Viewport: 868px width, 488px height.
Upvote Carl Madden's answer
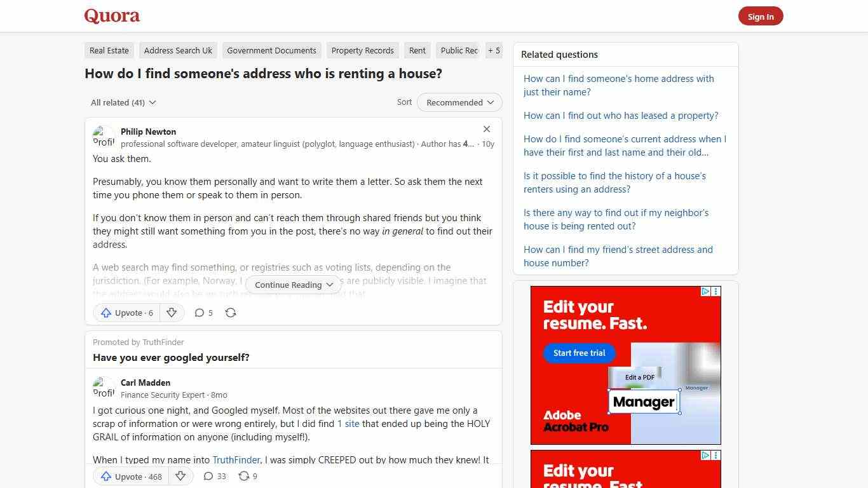(x=130, y=476)
